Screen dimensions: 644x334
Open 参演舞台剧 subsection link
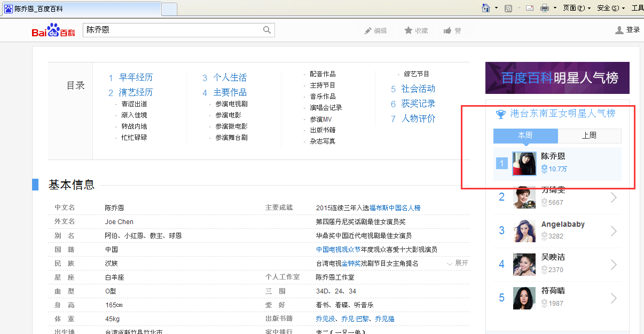pyautogui.click(x=232, y=138)
